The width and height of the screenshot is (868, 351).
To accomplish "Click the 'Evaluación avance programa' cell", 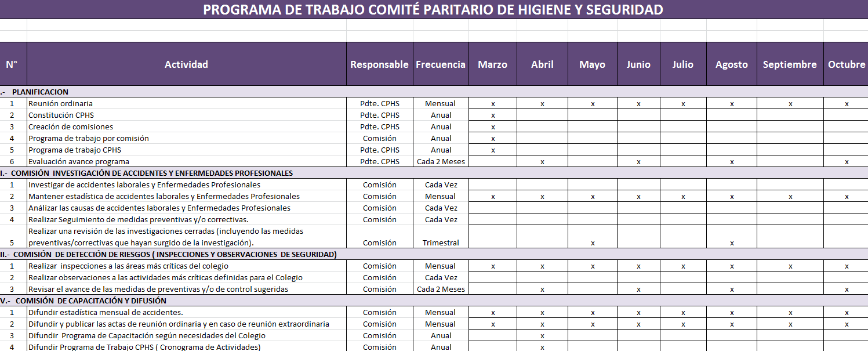I will [79, 161].
